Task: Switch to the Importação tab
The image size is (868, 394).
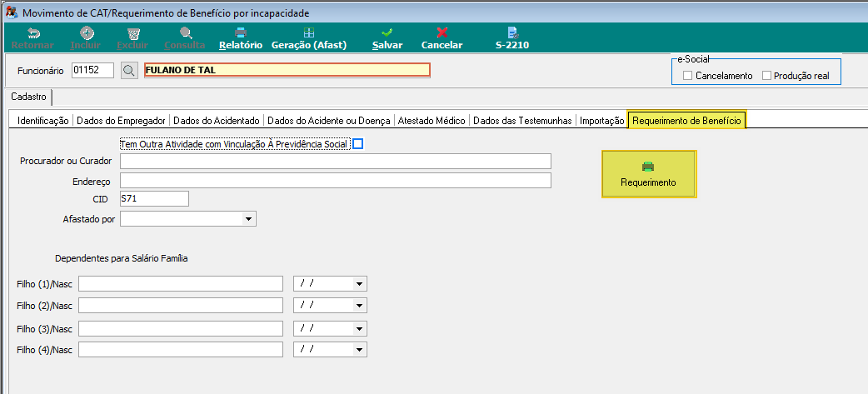Action: tap(601, 120)
